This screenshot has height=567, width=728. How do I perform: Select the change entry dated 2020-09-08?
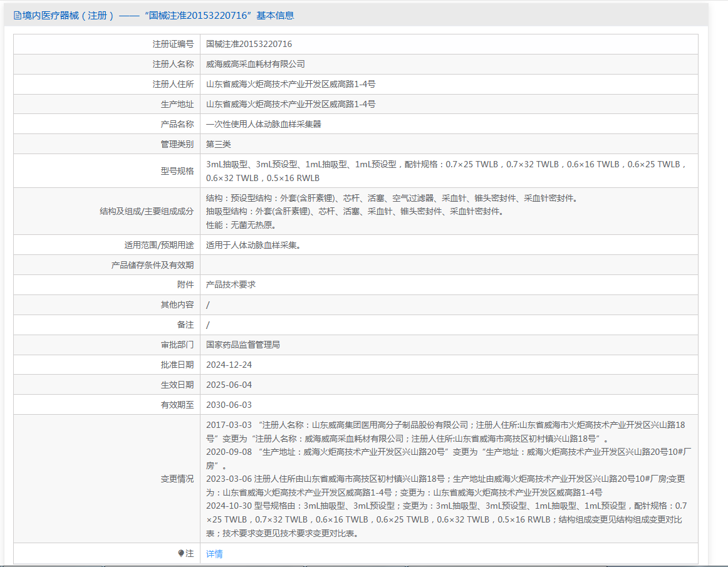tap(449, 459)
